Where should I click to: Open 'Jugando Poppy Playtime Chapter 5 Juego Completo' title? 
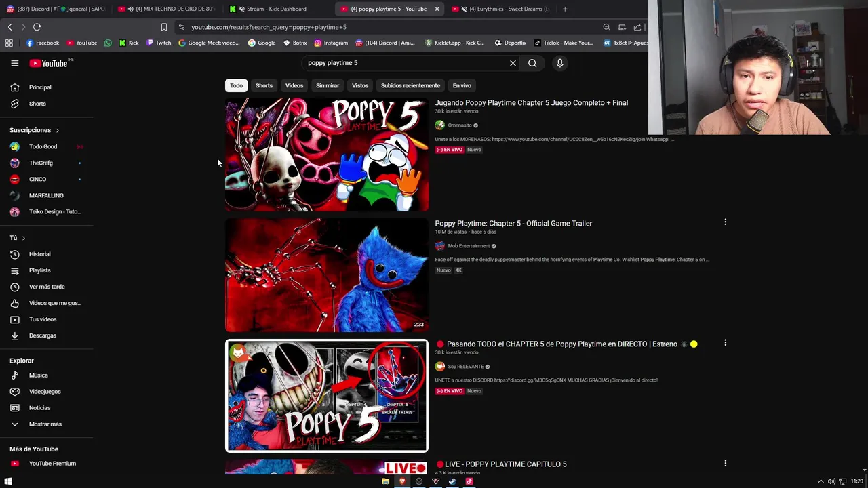(531, 103)
